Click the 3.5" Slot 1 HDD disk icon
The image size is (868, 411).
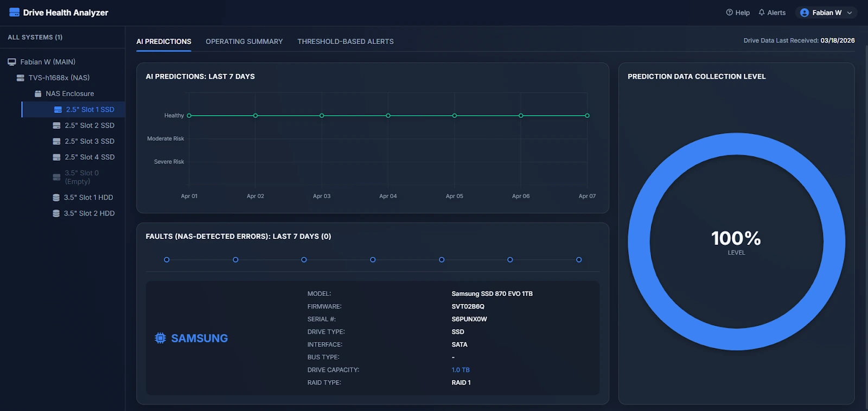56,198
